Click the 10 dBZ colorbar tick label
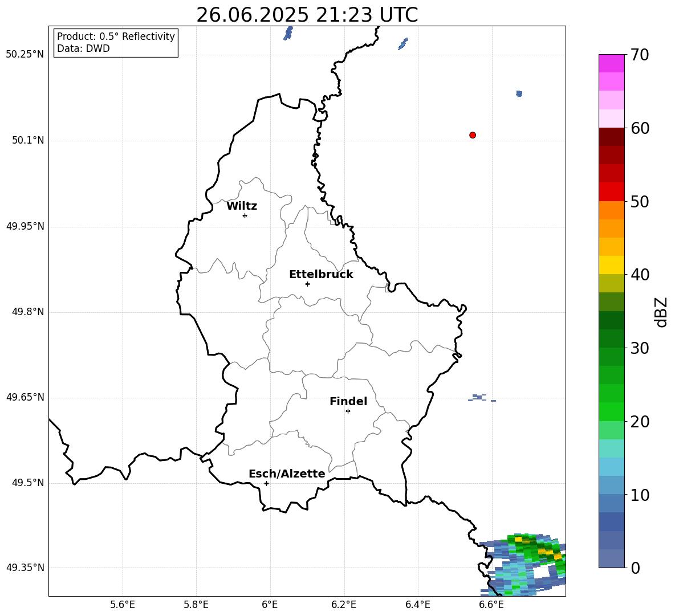Image resolution: width=675 pixels, height=616 pixels. pos(640,495)
